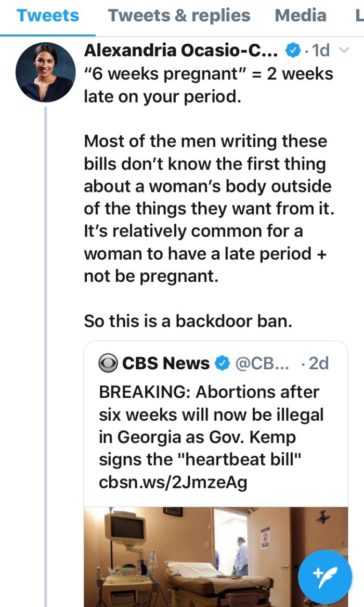The height and width of the screenshot is (607, 364).
Task: Select the Media tab
Action: 300,16
